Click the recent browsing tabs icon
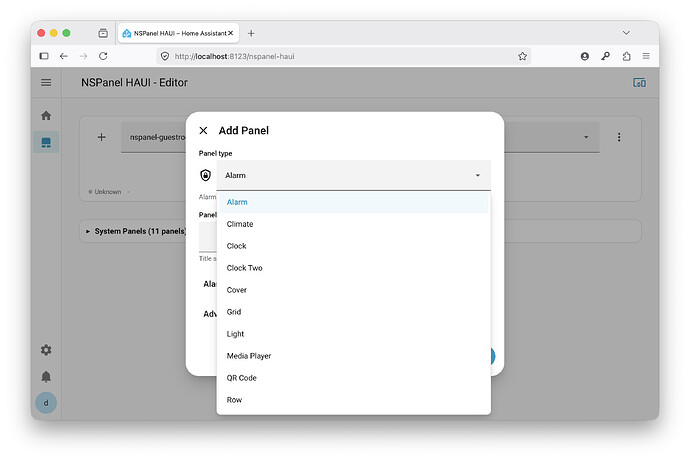Screen dimensions: 690x460 tap(103, 33)
